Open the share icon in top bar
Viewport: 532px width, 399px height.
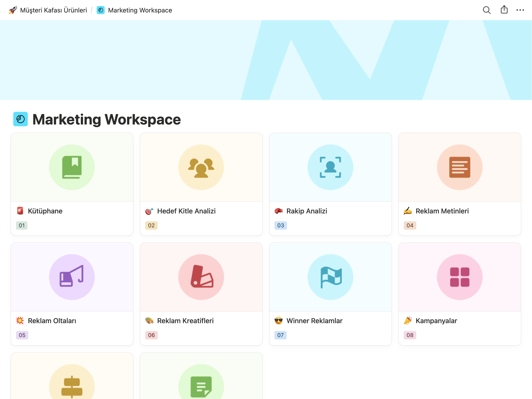[x=504, y=10]
